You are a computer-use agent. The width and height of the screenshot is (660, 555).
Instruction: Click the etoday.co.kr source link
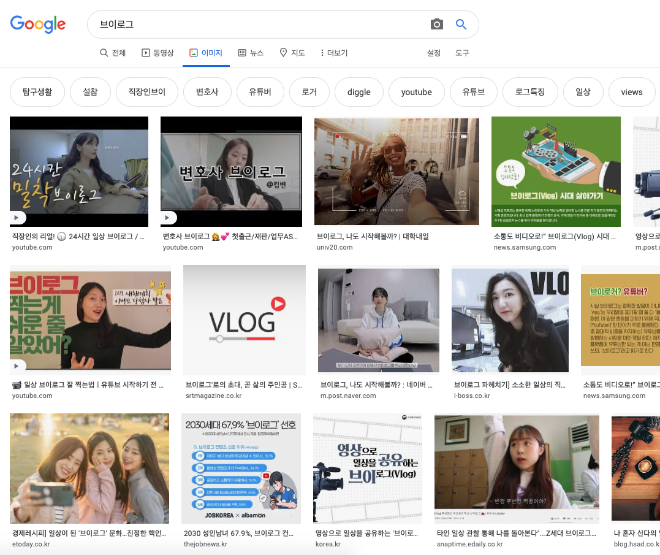[x=31, y=544]
